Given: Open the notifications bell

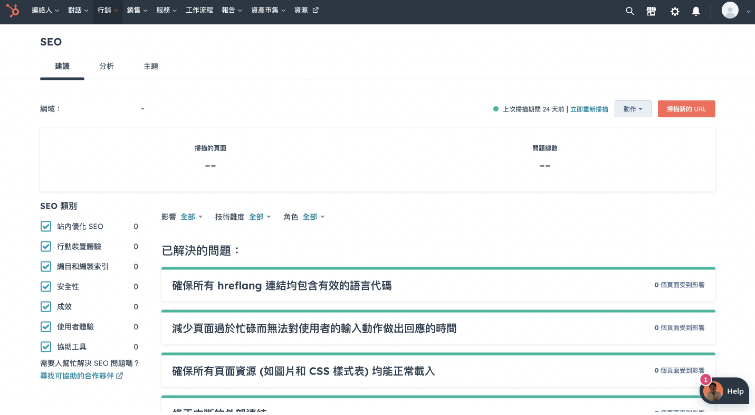Looking at the screenshot, I should (x=696, y=11).
